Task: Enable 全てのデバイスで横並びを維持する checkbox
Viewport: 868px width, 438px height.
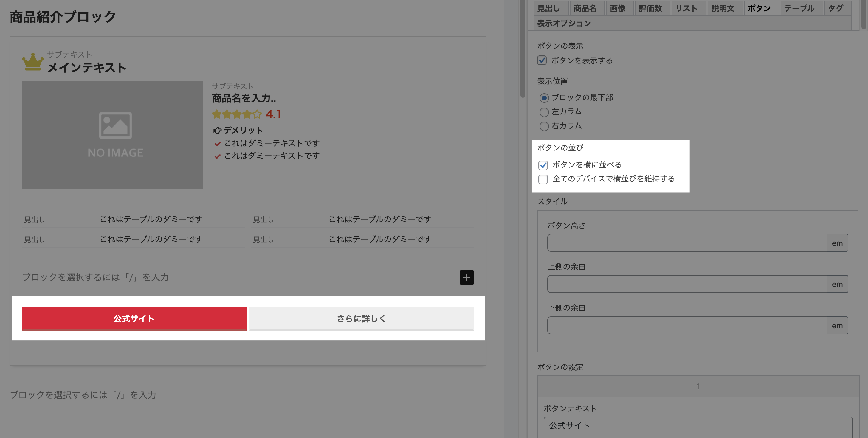Action: (543, 179)
